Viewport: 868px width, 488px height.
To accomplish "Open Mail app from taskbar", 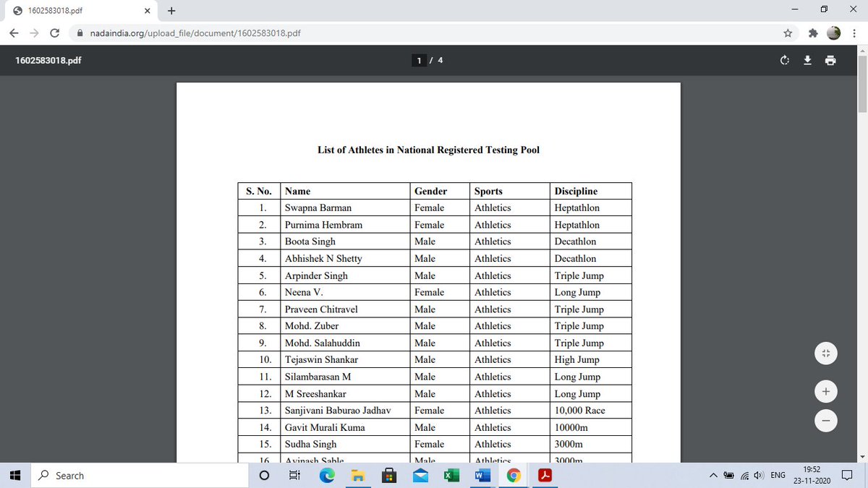I will pyautogui.click(x=420, y=475).
